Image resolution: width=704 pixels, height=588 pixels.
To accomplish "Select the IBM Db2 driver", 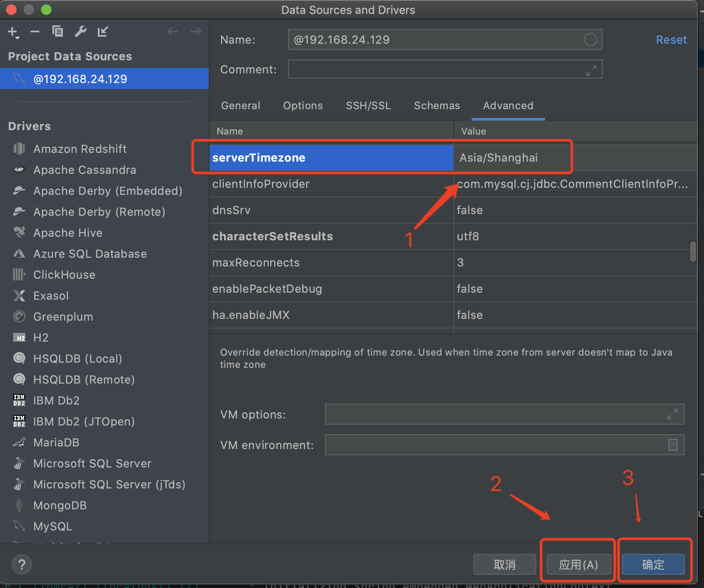I will click(104, 401).
